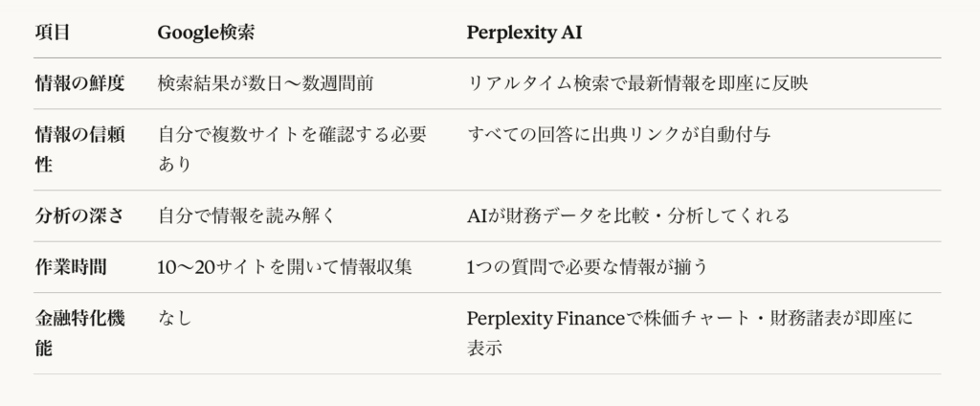
Task: Click the '10〜20サイトを開いて情報収集' cell
Action: (284, 267)
